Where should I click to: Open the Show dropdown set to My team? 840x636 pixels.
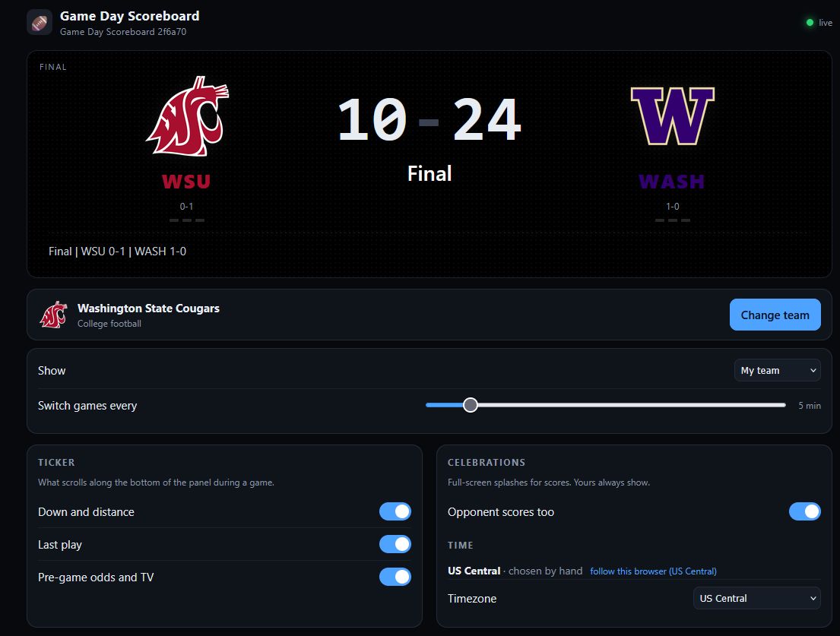click(778, 370)
